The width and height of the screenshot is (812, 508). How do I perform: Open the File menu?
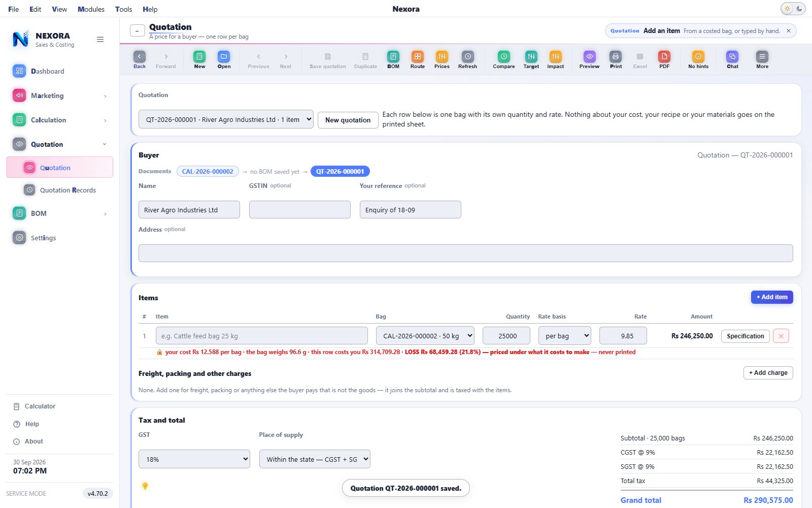coord(14,9)
